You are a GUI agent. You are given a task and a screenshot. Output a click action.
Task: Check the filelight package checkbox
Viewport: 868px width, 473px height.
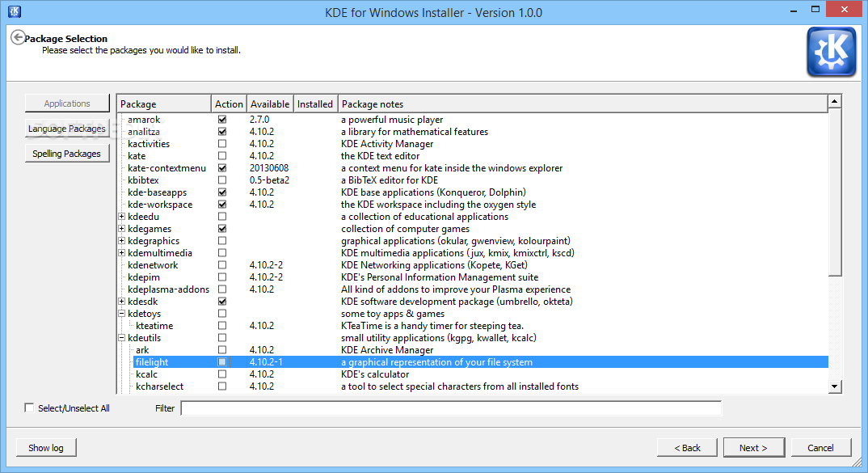(222, 361)
